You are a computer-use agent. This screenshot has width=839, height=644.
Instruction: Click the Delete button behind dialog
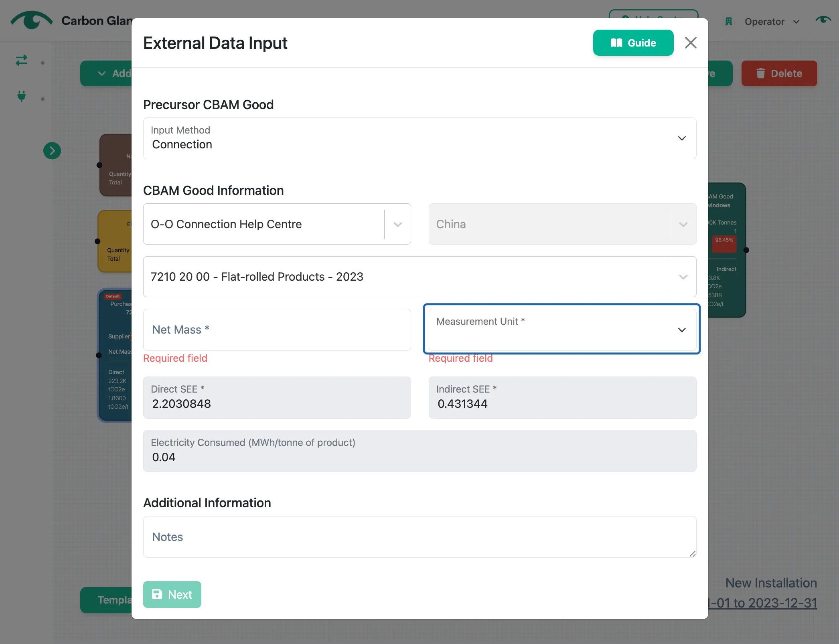[x=779, y=73]
